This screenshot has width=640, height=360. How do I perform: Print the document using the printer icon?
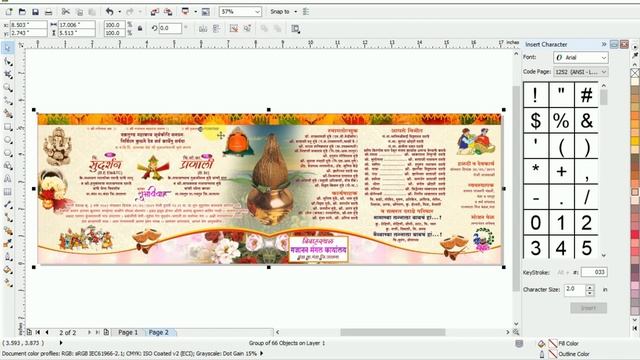point(48,12)
